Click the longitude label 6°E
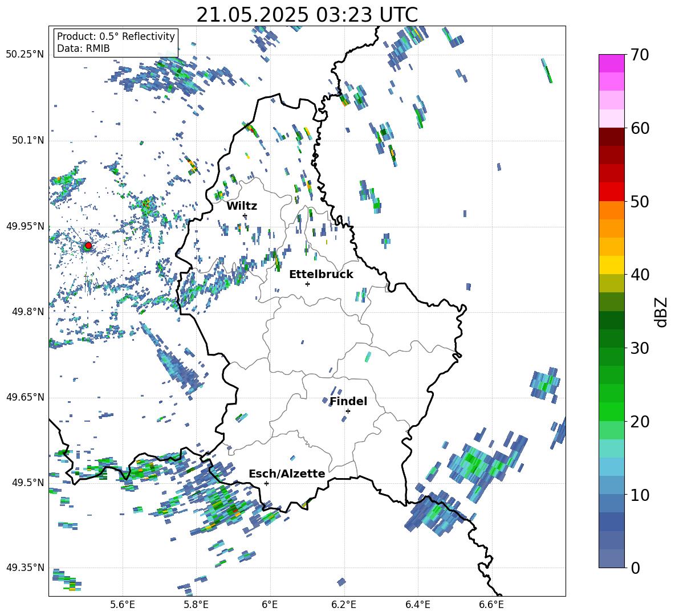This screenshot has height=616, width=675. 270,605
